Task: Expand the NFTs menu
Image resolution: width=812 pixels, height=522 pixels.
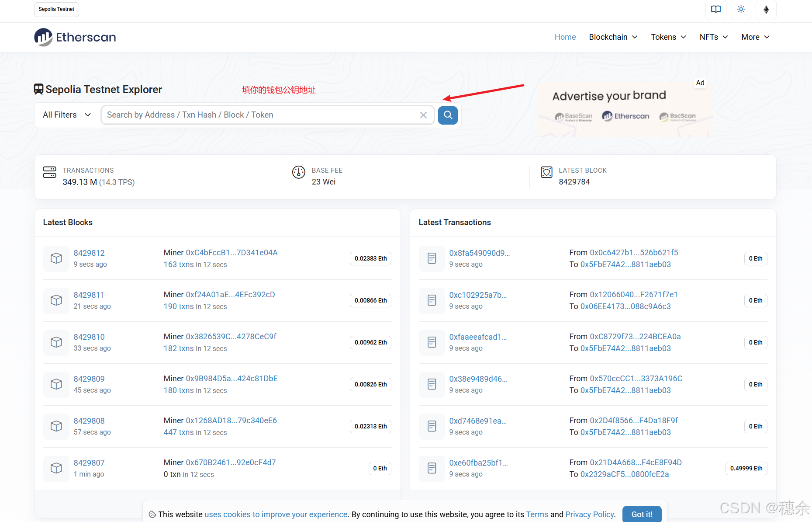Action: pos(714,37)
